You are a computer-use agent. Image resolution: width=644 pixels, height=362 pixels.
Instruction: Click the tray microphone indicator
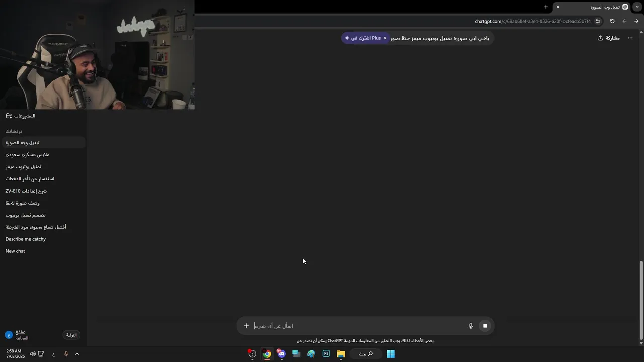click(66, 354)
